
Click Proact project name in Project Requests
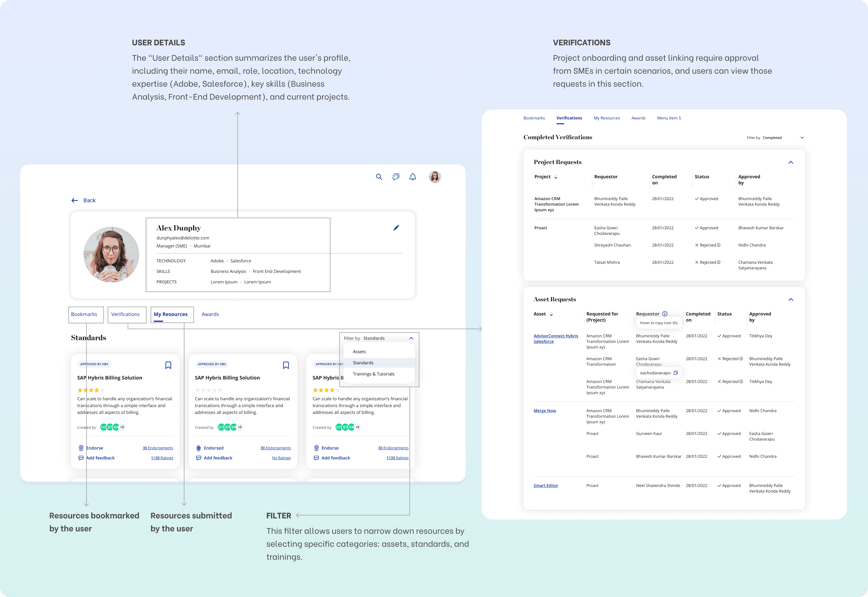click(540, 228)
